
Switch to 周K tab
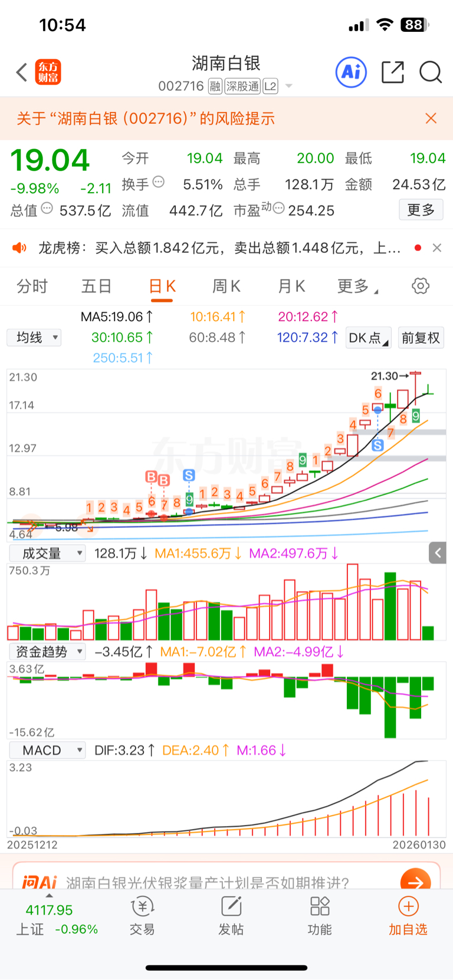pyautogui.click(x=226, y=286)
